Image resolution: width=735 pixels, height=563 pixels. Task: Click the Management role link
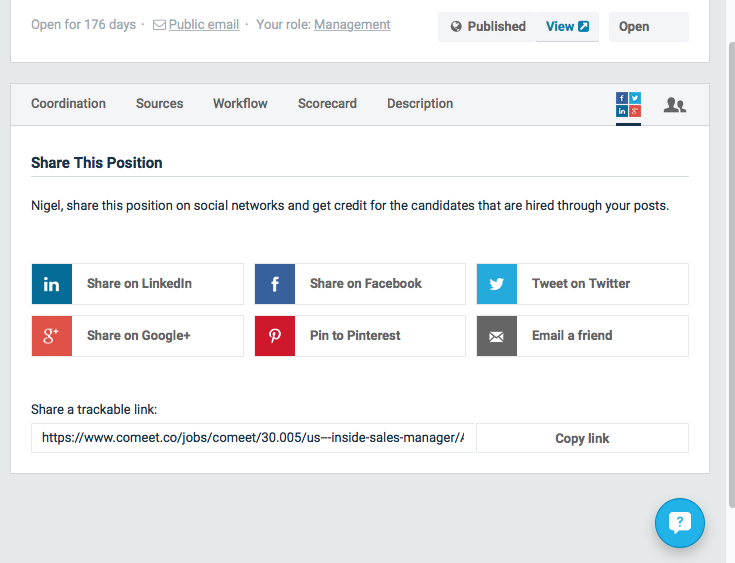pyautogui.click(x=352, y=24)
